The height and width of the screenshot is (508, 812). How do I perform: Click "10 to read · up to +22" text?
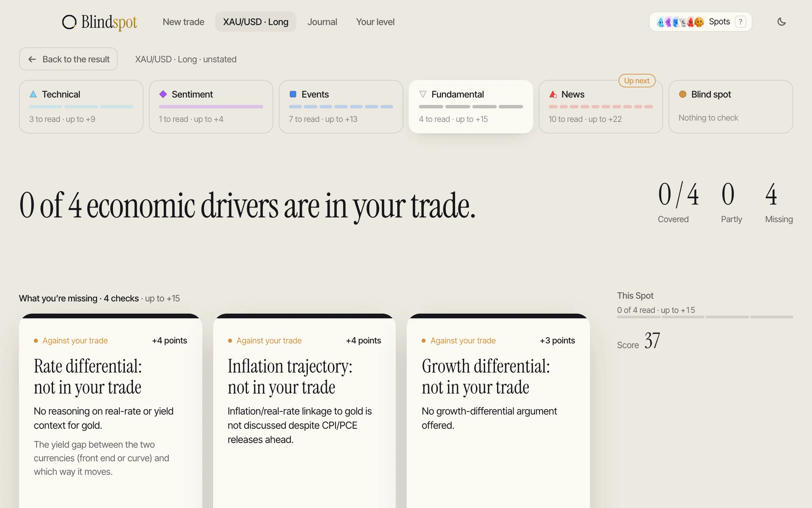tap(585, 119)
